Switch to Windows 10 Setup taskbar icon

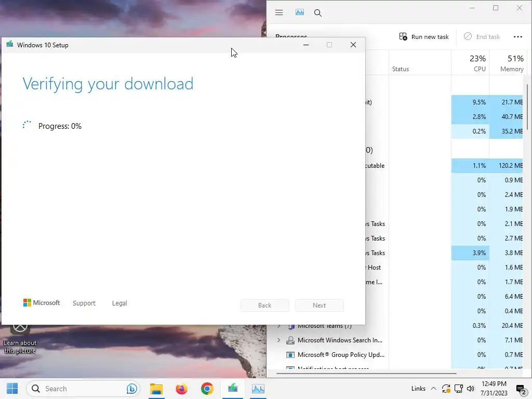(233, 389)
